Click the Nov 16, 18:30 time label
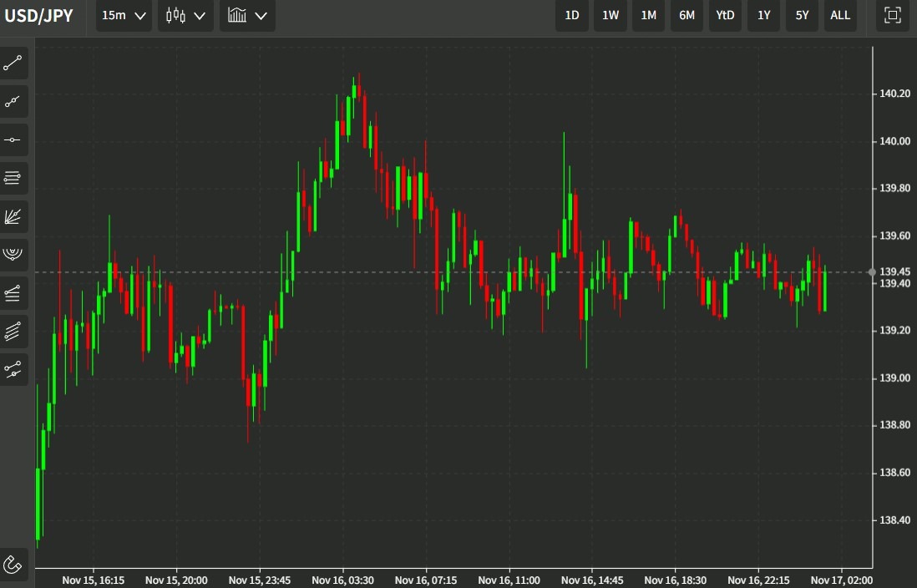Image resolution: width=917 pixels, height=588 pixels. [x=676, y=580]
